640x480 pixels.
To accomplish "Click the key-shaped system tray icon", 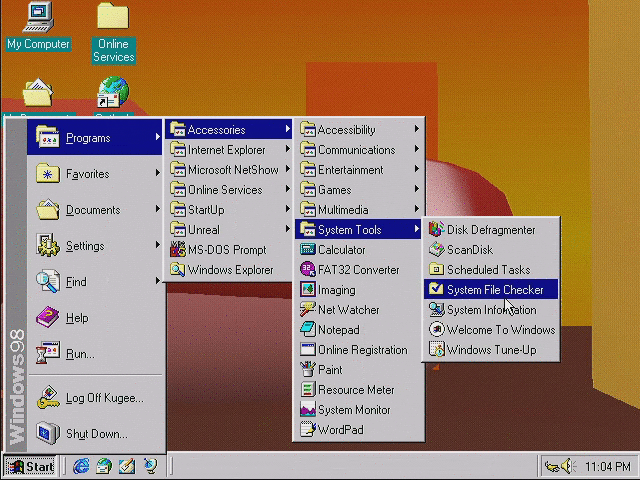I will [x=552, y=466].
